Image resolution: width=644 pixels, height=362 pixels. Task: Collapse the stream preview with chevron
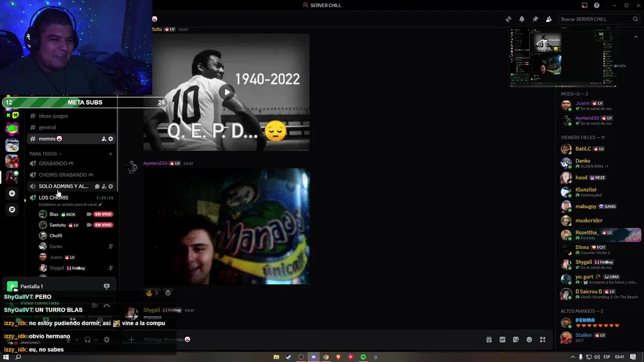(x=635, y=37)
